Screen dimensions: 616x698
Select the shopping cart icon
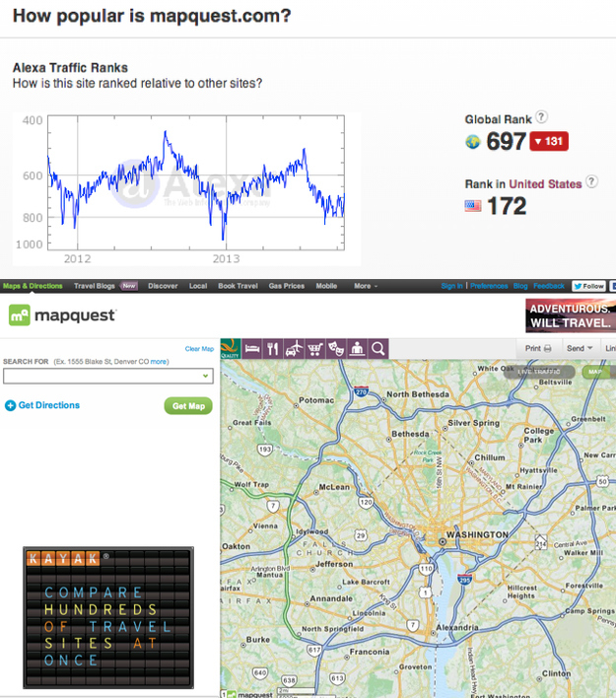(x=315, y=349)
